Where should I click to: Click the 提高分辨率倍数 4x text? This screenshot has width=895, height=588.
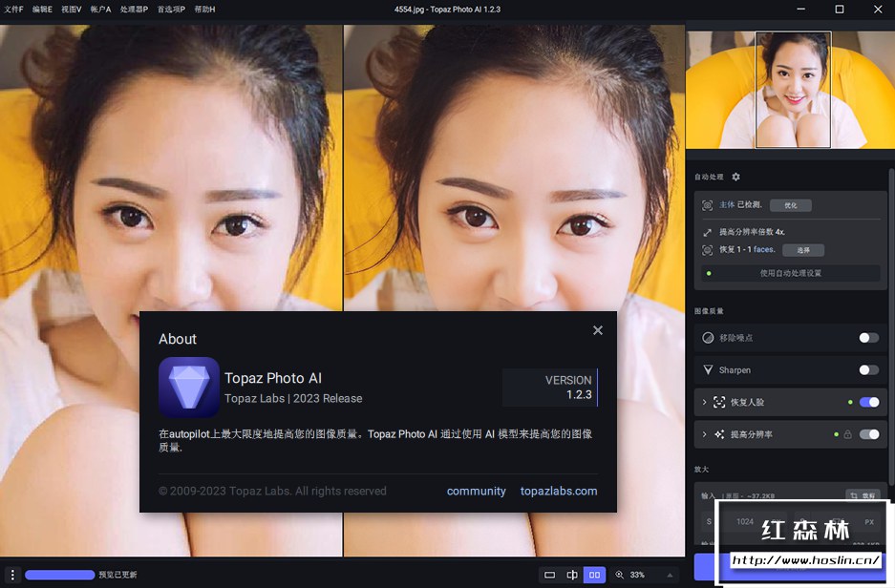click(752, 232)
